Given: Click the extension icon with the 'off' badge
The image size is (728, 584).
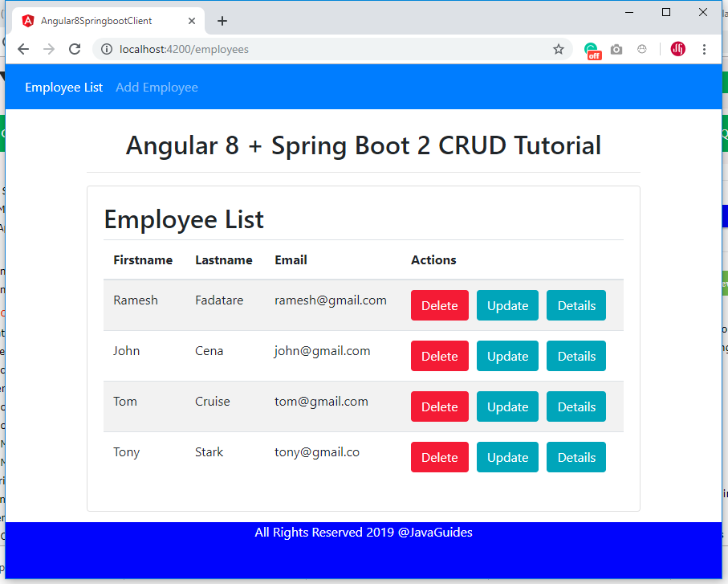Looking at the screenshot, I should (592, 49).
